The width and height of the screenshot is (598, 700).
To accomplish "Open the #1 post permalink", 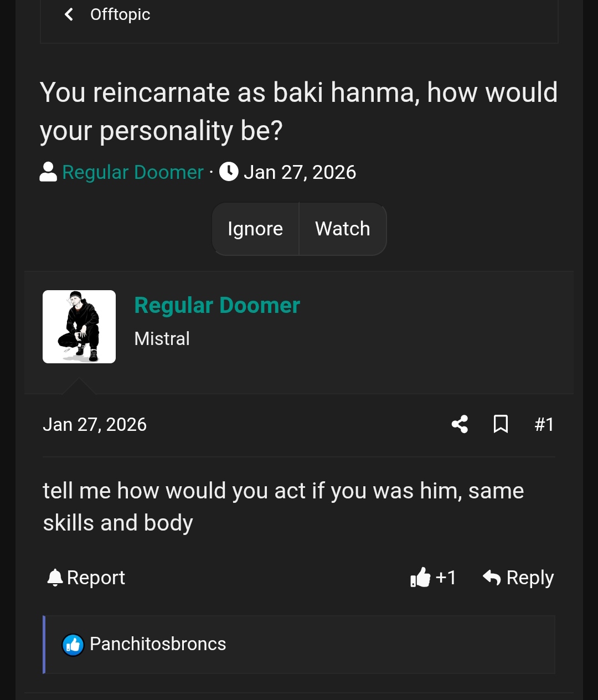I will 544,425.
